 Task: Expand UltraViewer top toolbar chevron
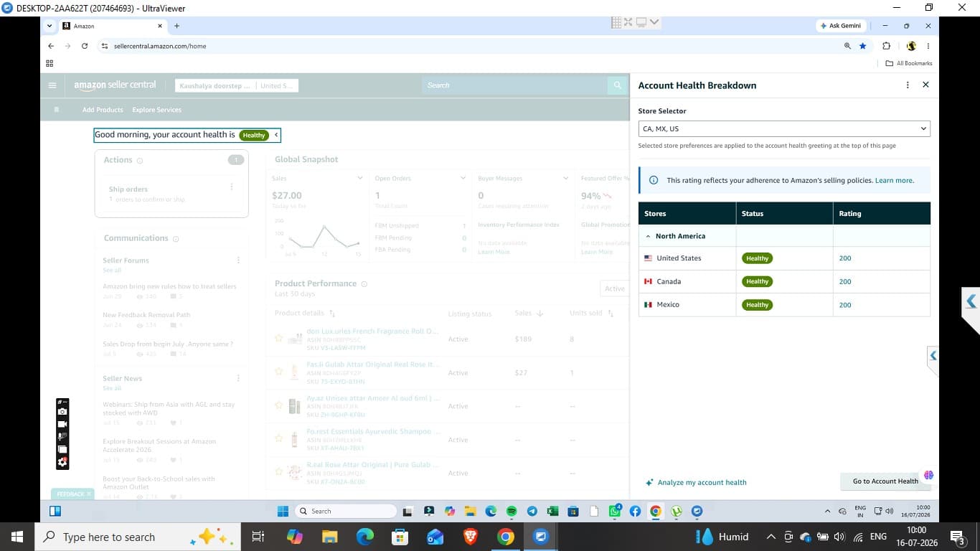654,22
